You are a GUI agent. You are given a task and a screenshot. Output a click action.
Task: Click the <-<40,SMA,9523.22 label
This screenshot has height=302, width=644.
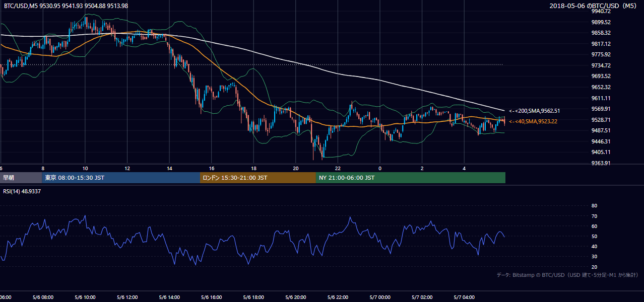[x=533, y=121]
